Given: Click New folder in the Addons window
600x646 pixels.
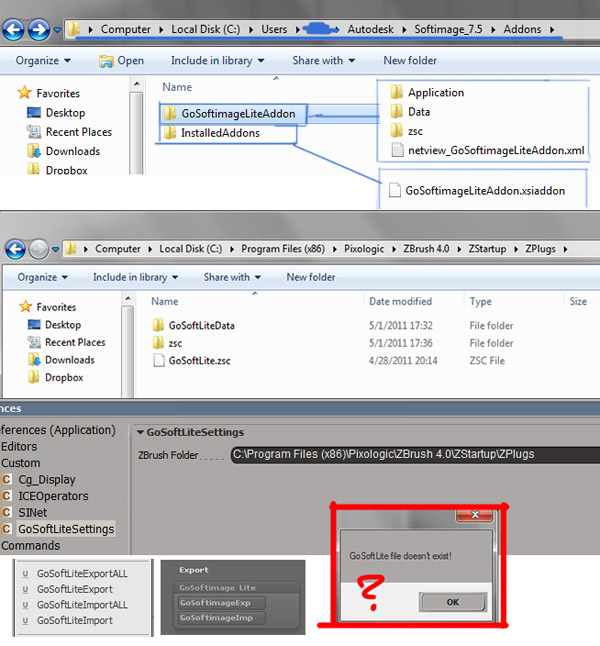Looking at the screenshot, I should coord(410,61).
